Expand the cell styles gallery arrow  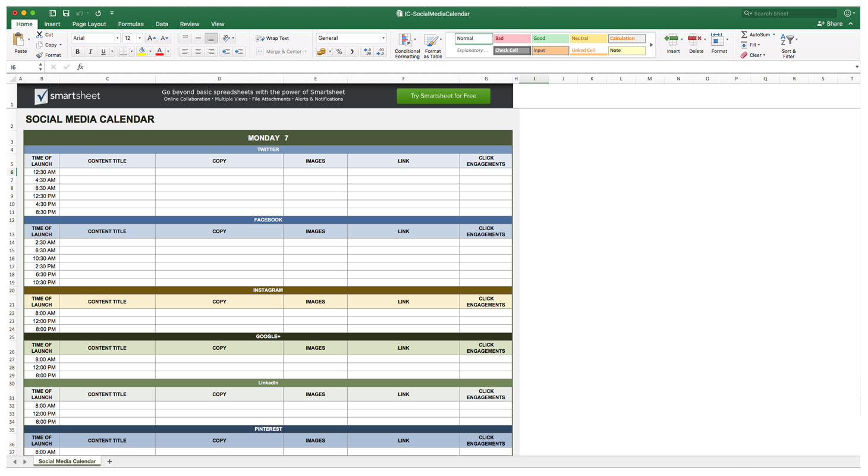tap(651, 45)
